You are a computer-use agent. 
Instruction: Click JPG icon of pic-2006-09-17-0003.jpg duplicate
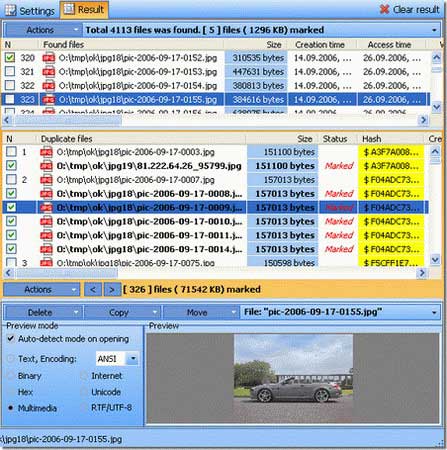coord(46,152)
